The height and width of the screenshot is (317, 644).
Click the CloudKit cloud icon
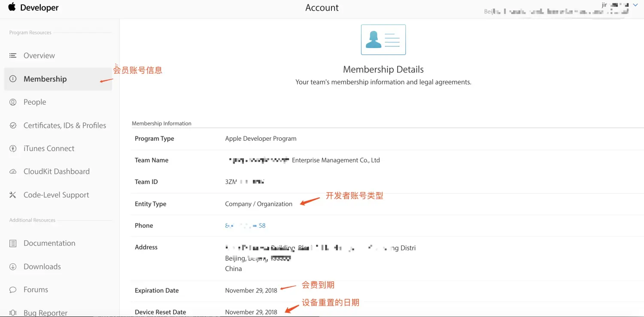[x=13, y=172]
